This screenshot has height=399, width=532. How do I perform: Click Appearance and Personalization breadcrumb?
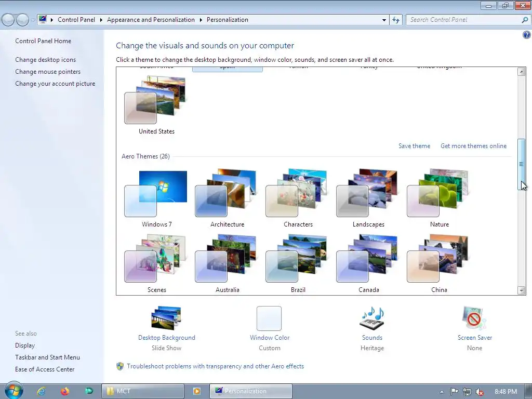151,20
